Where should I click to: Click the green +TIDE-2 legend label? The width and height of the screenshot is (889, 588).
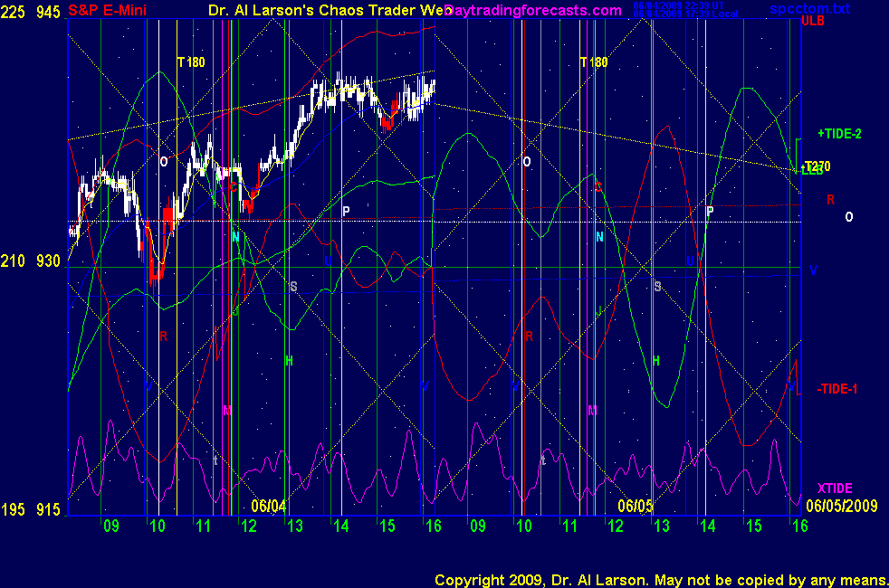(839, 134)
